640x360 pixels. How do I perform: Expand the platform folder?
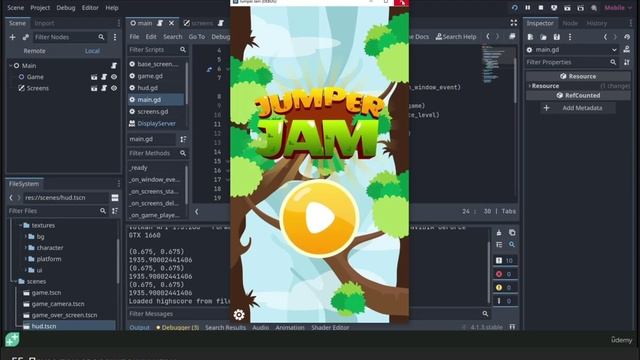(26, 259)
